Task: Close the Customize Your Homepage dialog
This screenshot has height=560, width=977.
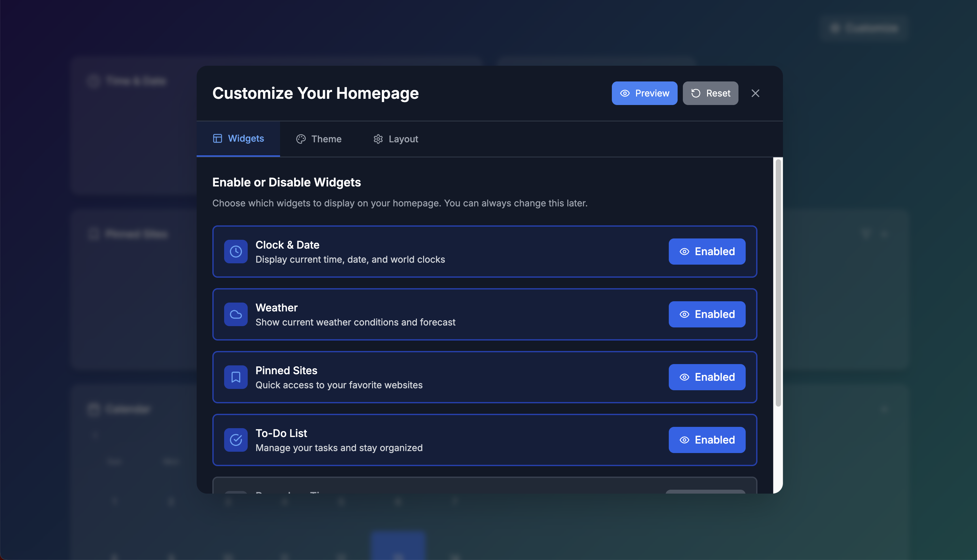Action: click(755, 93)
